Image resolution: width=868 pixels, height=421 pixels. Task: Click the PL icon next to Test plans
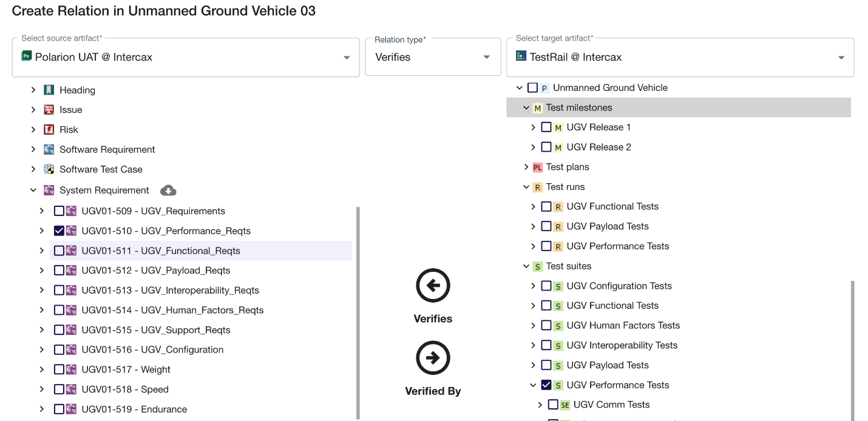click(x=539, y=167)
